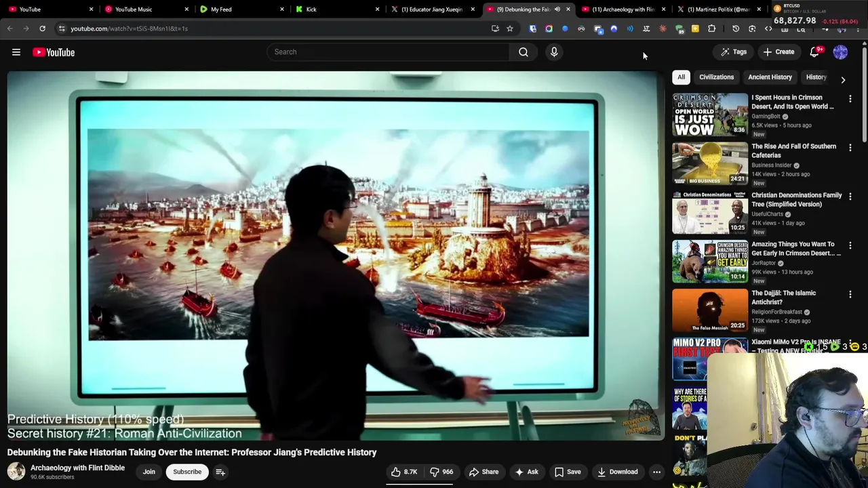Close the Kick tab
Viewport: 868px width, 488px height.
pos(378,9)
